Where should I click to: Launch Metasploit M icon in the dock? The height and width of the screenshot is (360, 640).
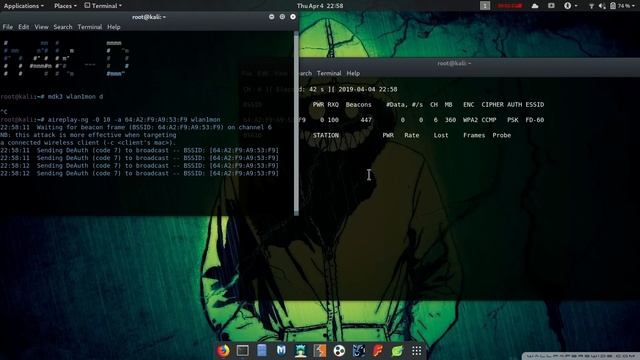281,351
